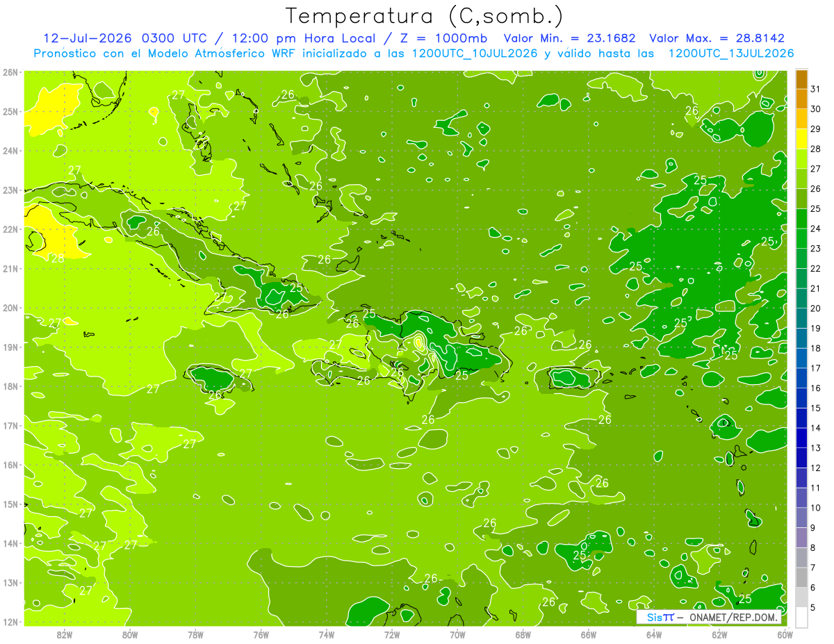This screenshot has width=834, height=644.
Task: Click the '28' contour label on the map
Action: point(58,258)
